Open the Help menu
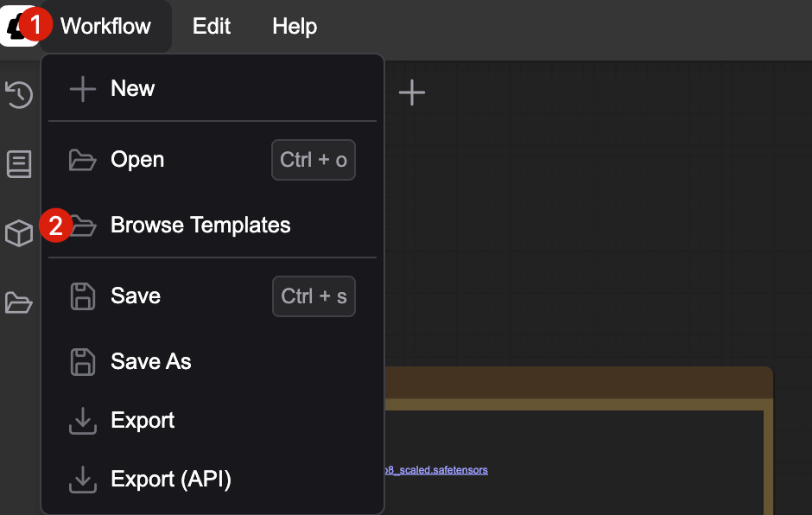Image resolution: width=812 pixels, height=515 pixels. tap(295, 26)
